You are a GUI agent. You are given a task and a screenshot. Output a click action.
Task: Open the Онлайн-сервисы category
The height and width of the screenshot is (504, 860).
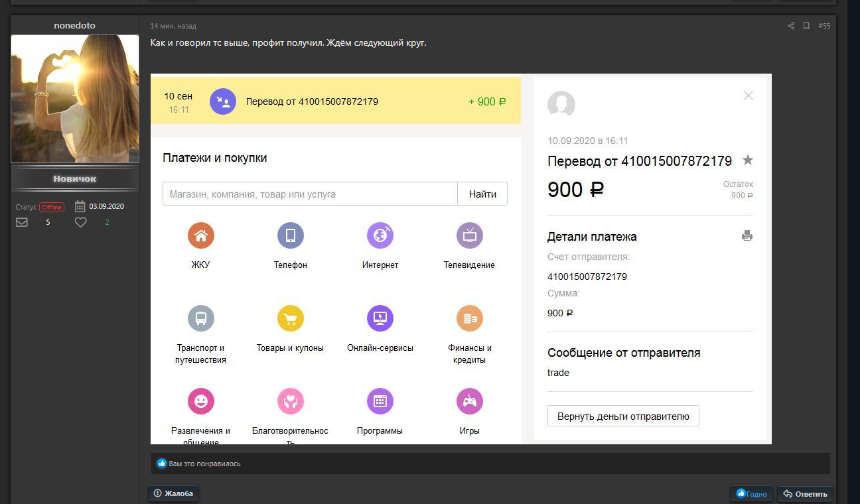point(380,330)
